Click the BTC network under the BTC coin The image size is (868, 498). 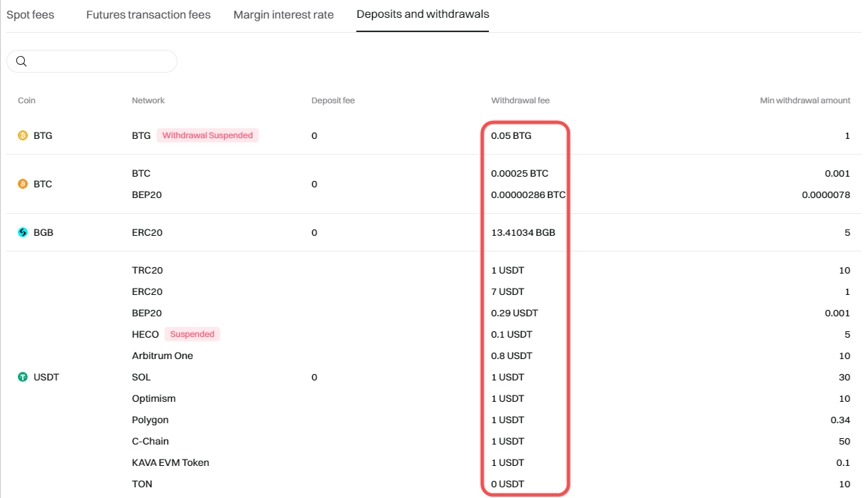point(141,173)
